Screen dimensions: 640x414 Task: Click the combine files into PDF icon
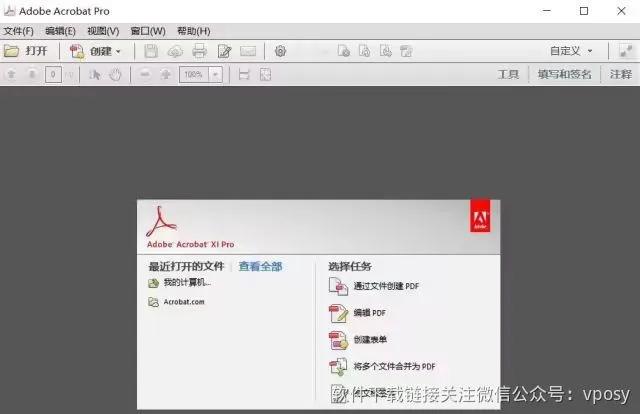[x=338, y=367]
